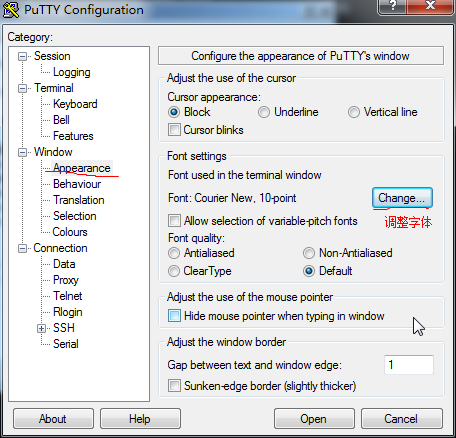Enable Sunken-edge border option
This screenshot has width=456, height=438.
[x=174, y=386]
